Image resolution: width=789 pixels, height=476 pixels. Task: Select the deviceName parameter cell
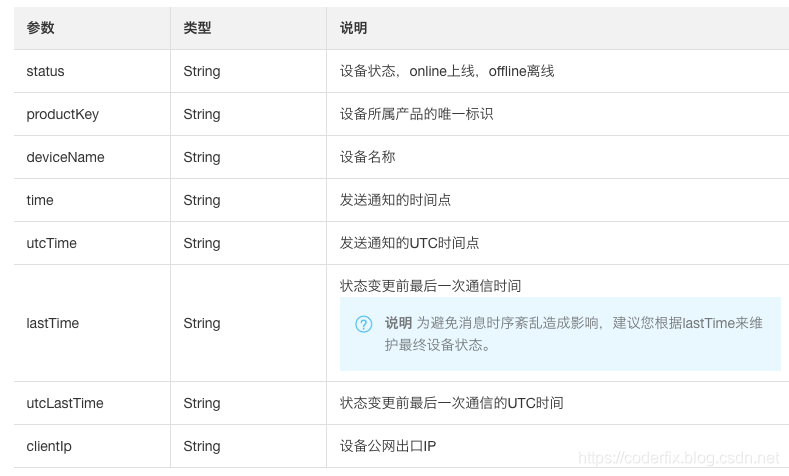coord(65,158)
